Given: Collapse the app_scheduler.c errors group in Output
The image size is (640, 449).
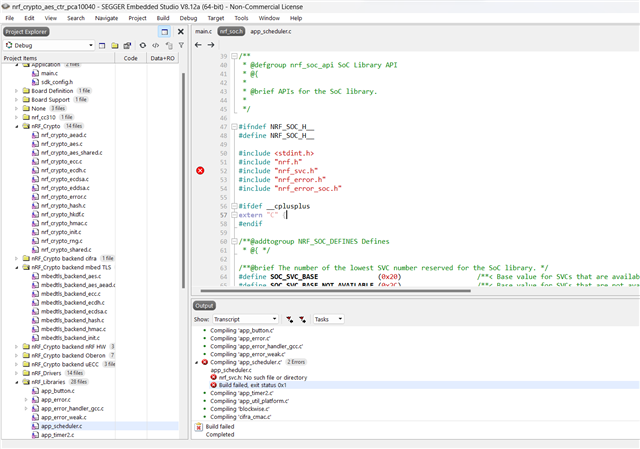Looking at the screenshot, I should point(196,362).
